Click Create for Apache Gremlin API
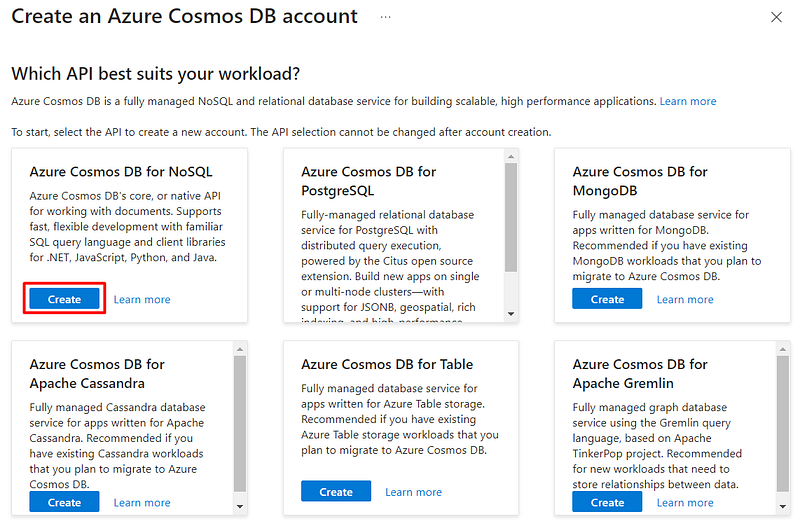The height and width of the screenshot is (528, 800). (607, 502)
